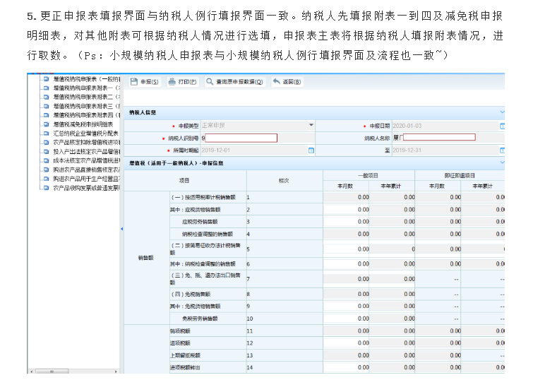Select 投入产出法核定农产品增值 tree item

tap(86, 152)
